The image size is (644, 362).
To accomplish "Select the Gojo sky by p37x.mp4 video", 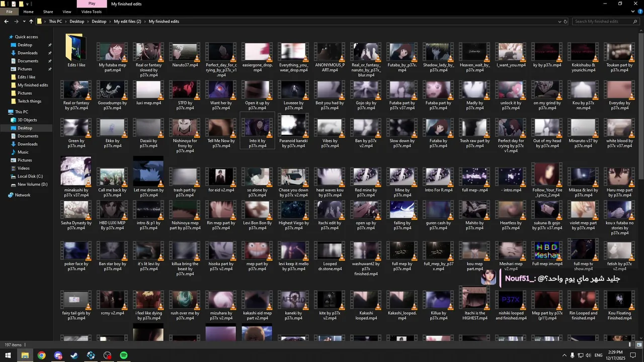I will click(x=366, y=89).
